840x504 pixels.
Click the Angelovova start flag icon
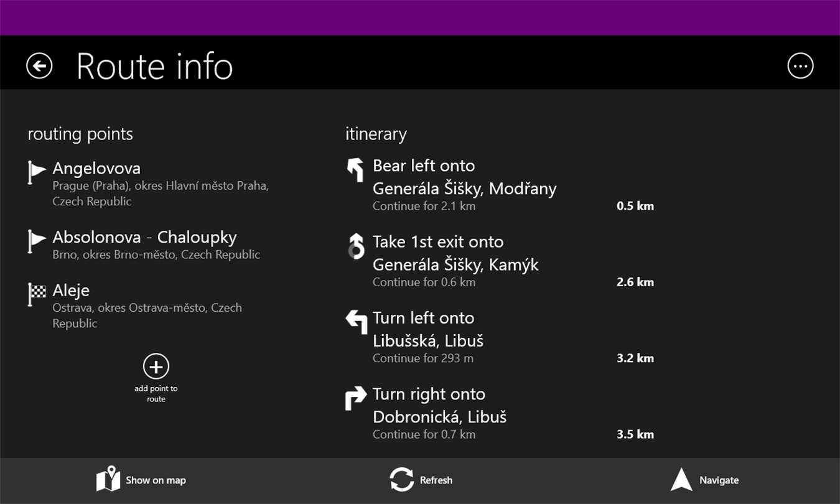(x=36, y=172)
